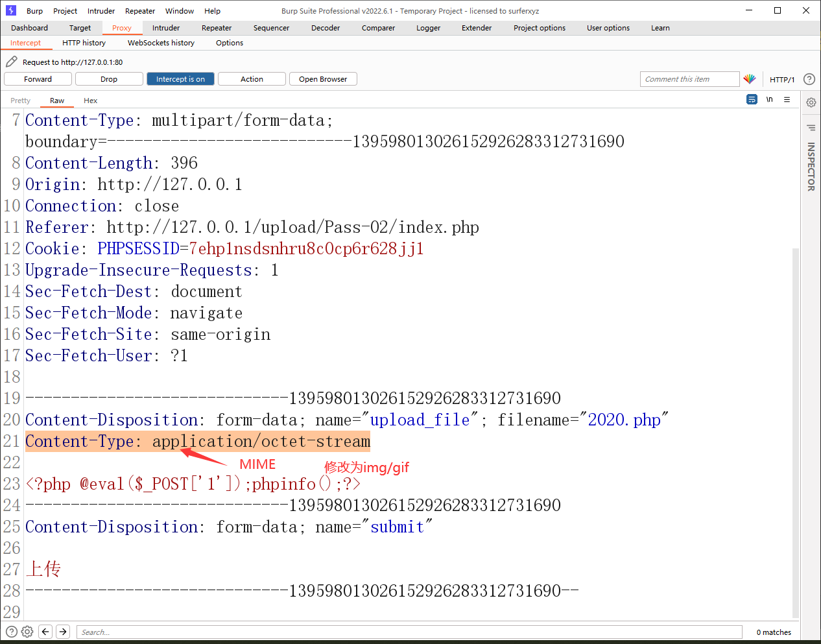This screenshot has width=821, height=644.
Task: Toggle the show non-printable \n icon
Action: coord(770,99)
